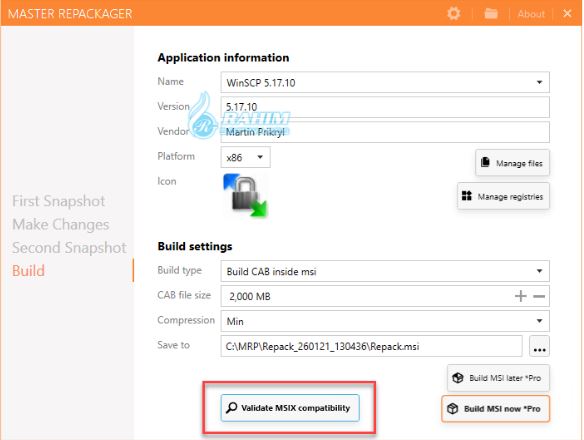Go to Second Snapshot step

pyautogui.click(x=69, y=248)
